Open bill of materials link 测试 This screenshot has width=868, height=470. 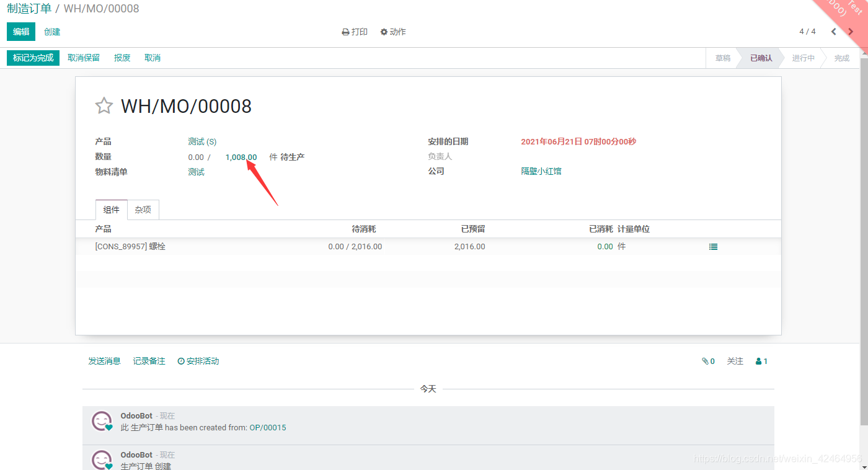tap(196, 172)
